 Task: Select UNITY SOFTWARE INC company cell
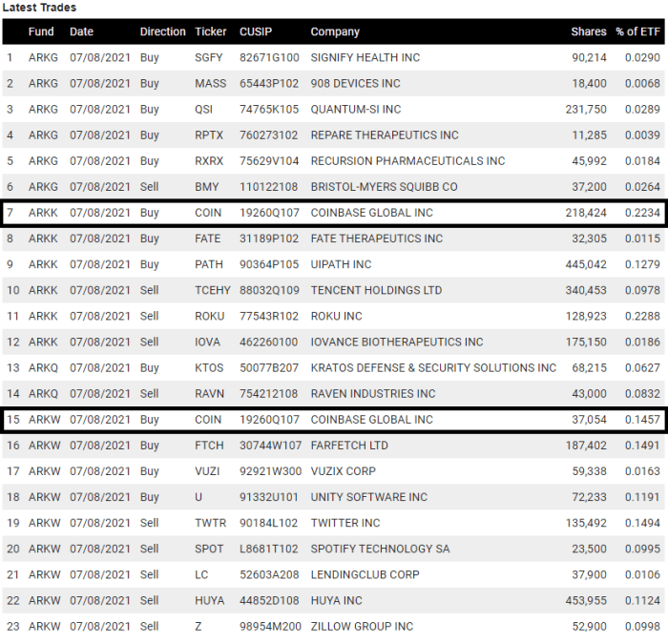click(368, 497)
